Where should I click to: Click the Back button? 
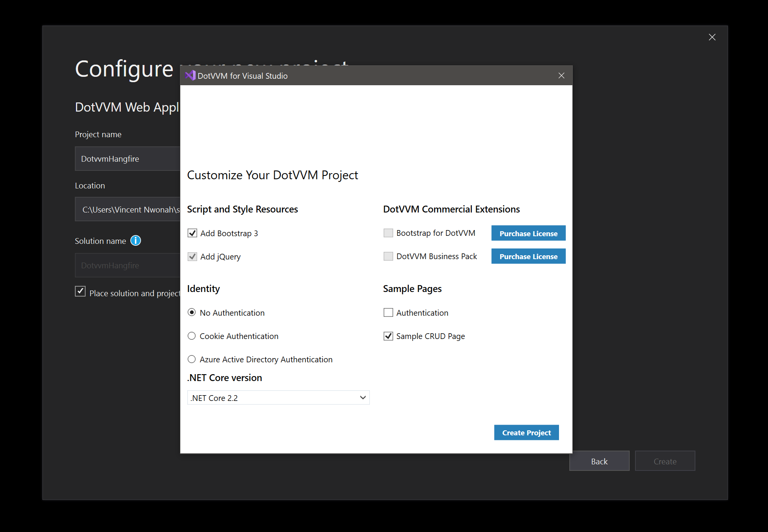pyautogui.click(x=599, y=461)
